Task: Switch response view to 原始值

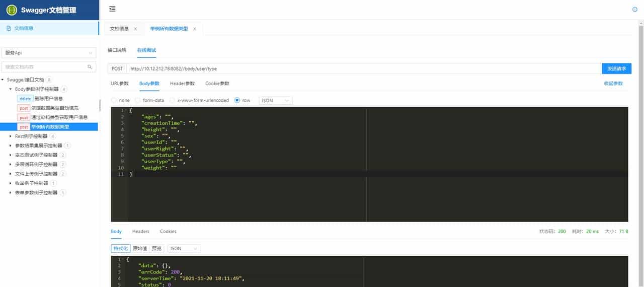Action: 140,248
